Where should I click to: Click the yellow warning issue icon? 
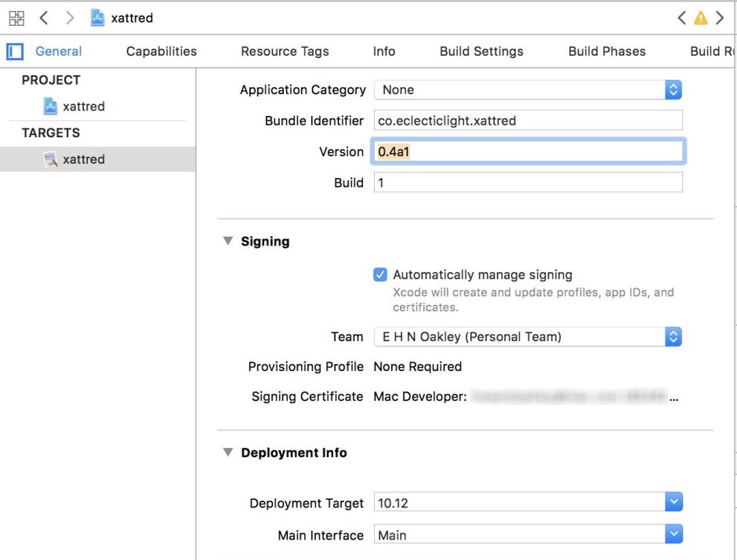click(700, 18)
